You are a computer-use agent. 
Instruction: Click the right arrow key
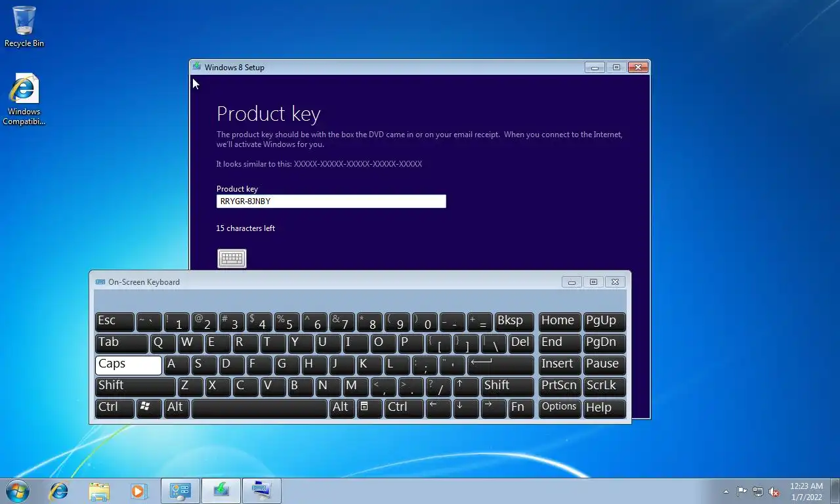point(493,408)
